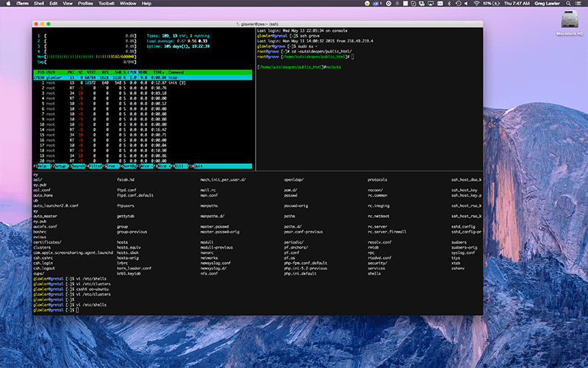Open Spotlight search magnifier icon
Viewport: 588px width, 368px height.
[568, 4]
